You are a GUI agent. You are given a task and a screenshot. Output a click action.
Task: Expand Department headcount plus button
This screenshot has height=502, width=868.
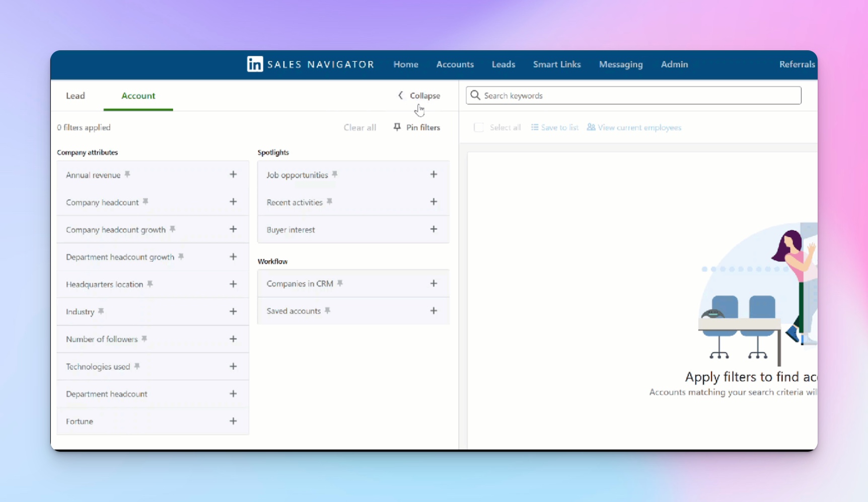pos(233,393)
